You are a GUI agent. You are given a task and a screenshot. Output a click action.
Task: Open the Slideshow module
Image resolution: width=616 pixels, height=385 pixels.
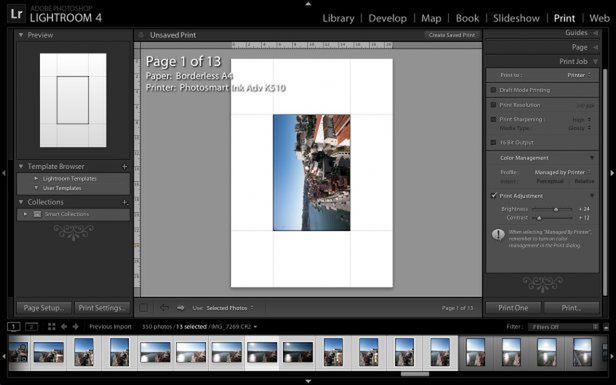516,18
